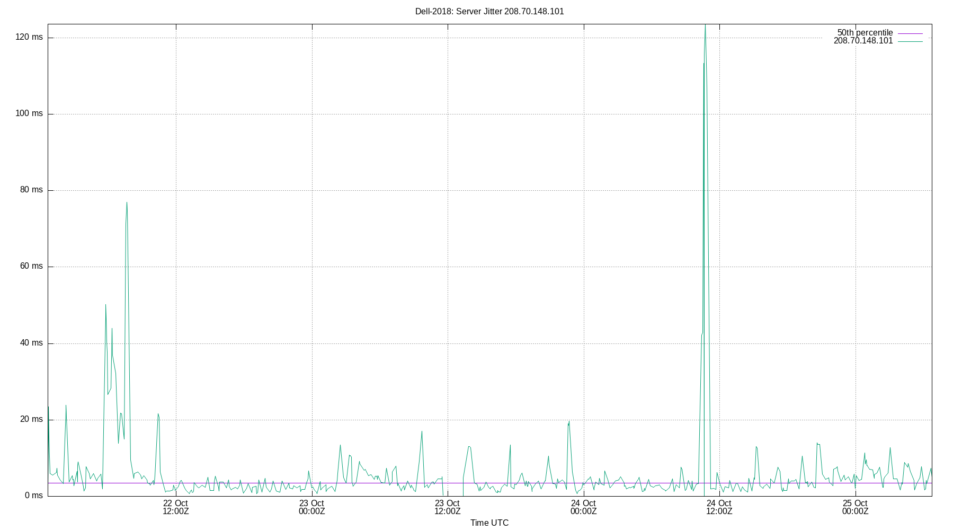This screenshot has width=980, height=530.
Task: Click the '23 Oct 12:00Z' time label
Action: click(448, 507)
